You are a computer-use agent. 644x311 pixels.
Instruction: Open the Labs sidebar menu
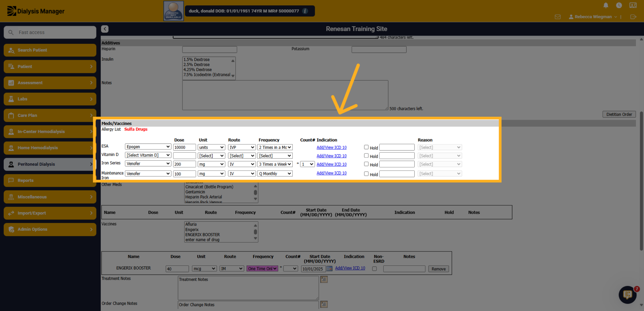[x=50, y=99]
